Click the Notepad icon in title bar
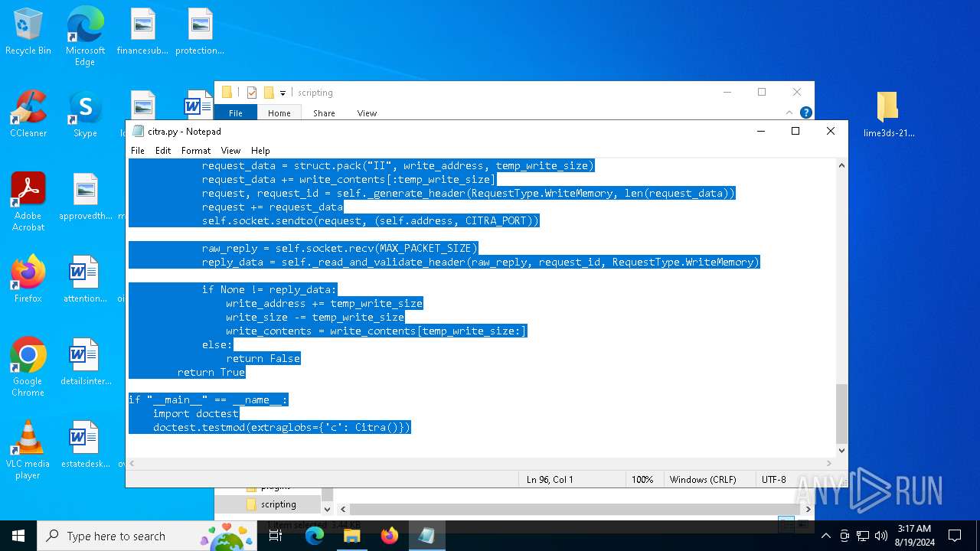 [139, 131]
